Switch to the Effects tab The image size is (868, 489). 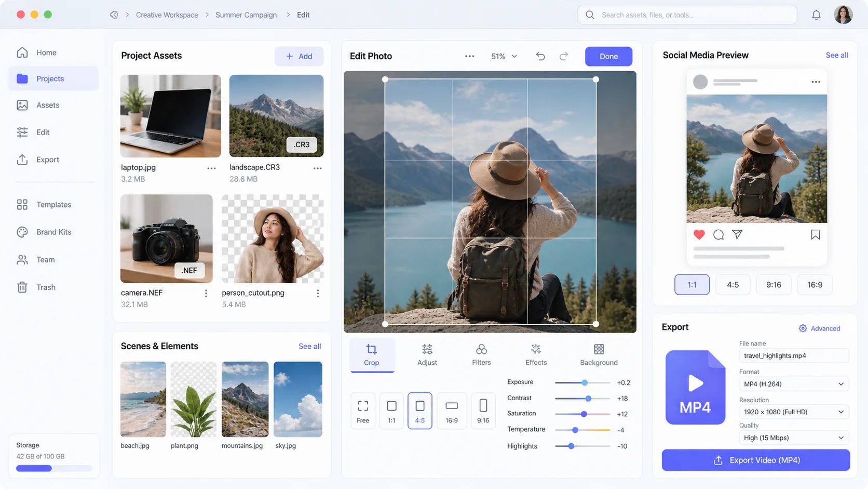[536, 355]
